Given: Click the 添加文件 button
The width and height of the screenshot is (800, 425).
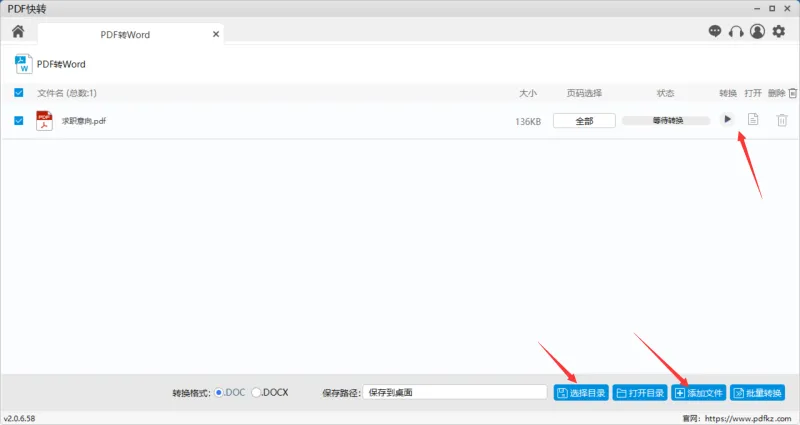Looking at the screenshot, I should (698, 393).
